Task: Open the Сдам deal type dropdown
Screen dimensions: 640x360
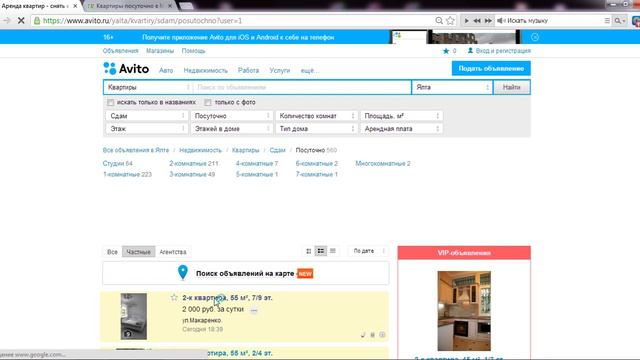Action: click(147, 116)
